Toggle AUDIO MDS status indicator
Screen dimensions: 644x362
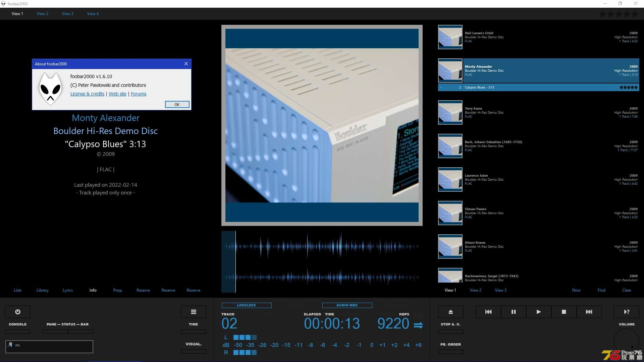pyautogui.click(x=347, y=305)
